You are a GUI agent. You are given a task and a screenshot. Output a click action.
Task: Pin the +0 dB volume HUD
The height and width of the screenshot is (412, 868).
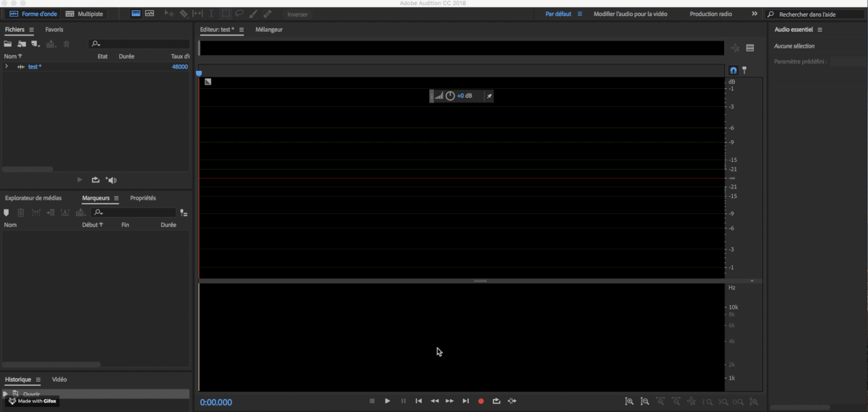pos(488,96)
